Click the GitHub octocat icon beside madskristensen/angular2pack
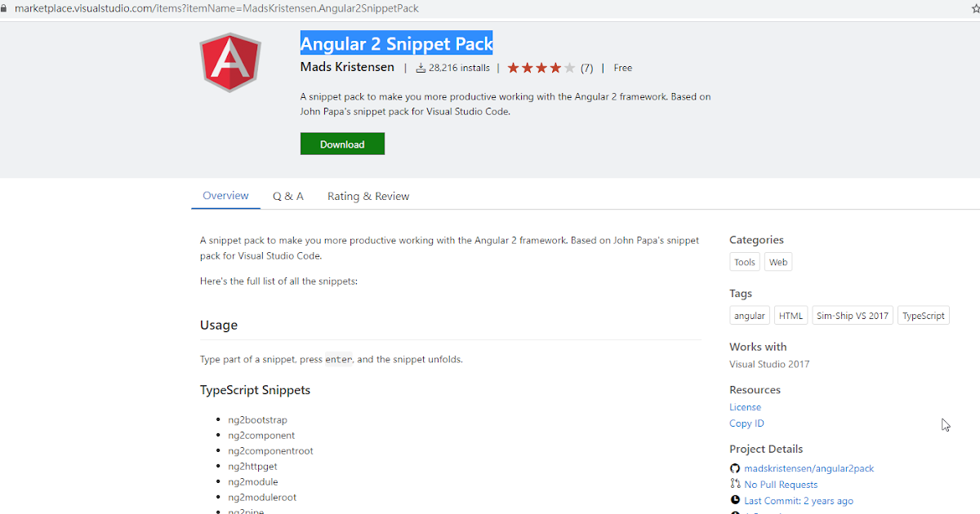This screenshot has height=514, width=980. pos(734,468)
